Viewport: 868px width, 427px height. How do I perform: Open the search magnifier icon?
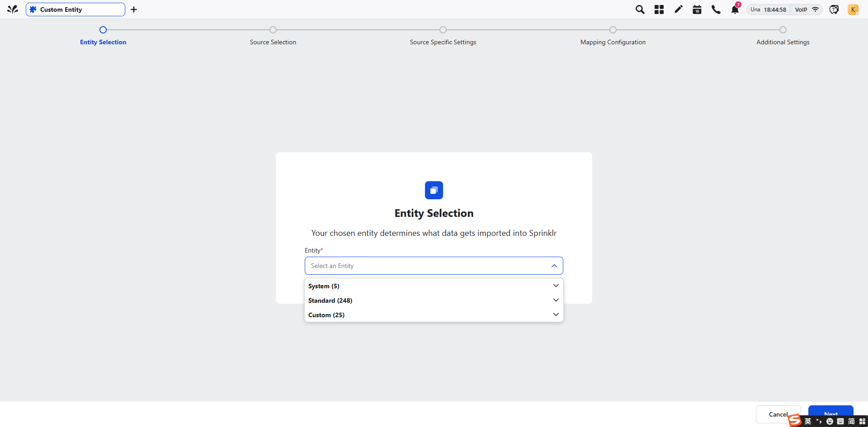640,9
